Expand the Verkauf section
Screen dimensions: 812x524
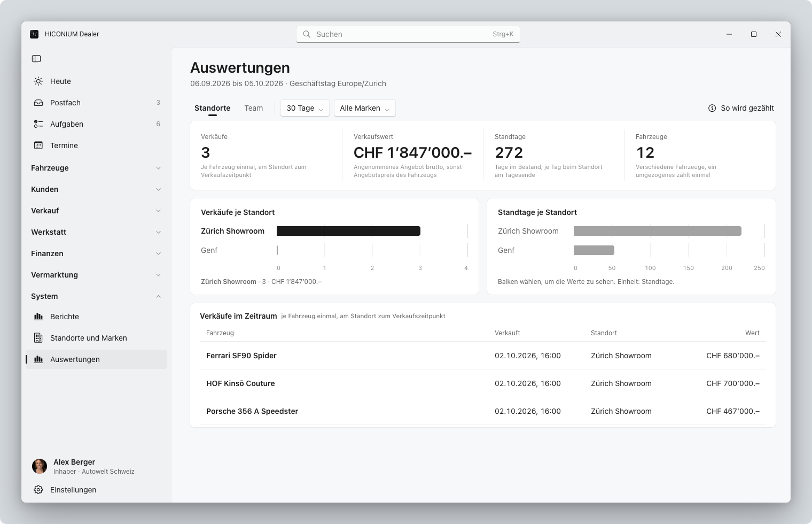[96, 211]
